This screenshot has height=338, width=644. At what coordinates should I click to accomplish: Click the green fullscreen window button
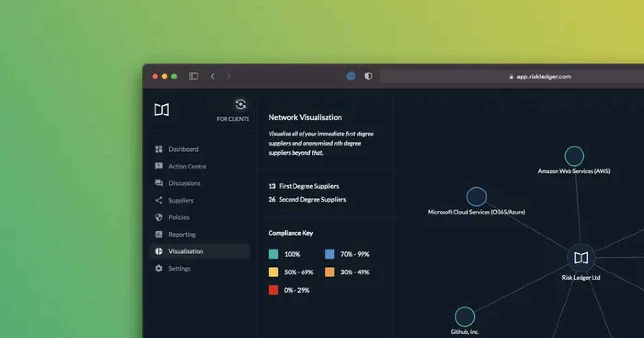click(x=174, y=76)
